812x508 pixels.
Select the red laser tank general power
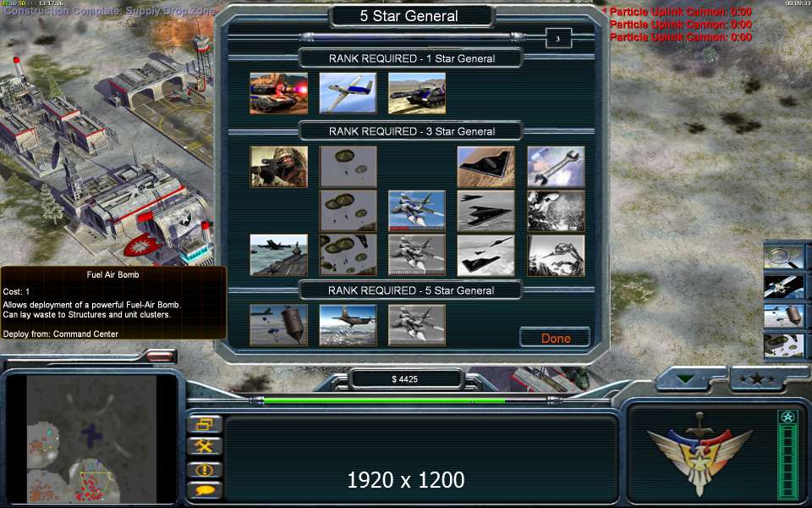[278, 93]
